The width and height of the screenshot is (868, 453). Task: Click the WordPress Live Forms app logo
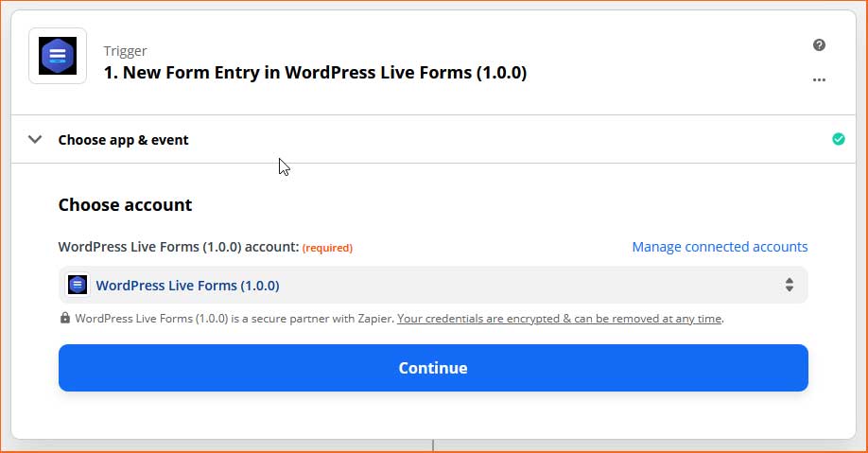pos(58,56)
